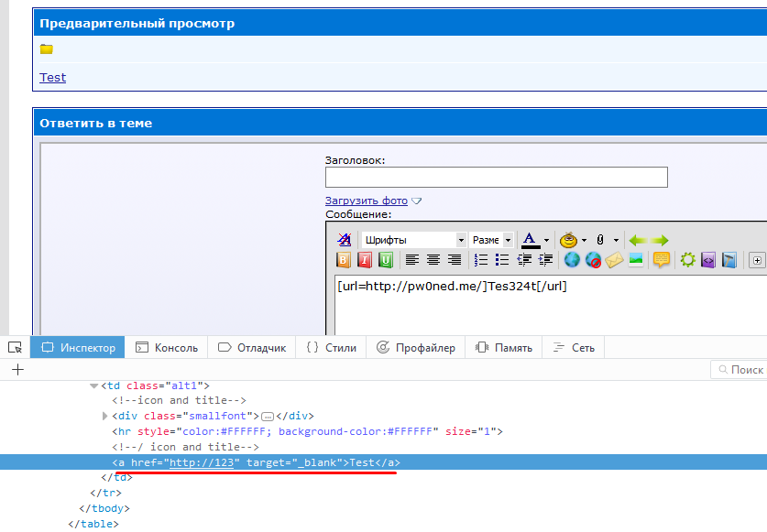Insert an ordered numbered list
This screenshot has width=767, height=532.
click(481, 260)
